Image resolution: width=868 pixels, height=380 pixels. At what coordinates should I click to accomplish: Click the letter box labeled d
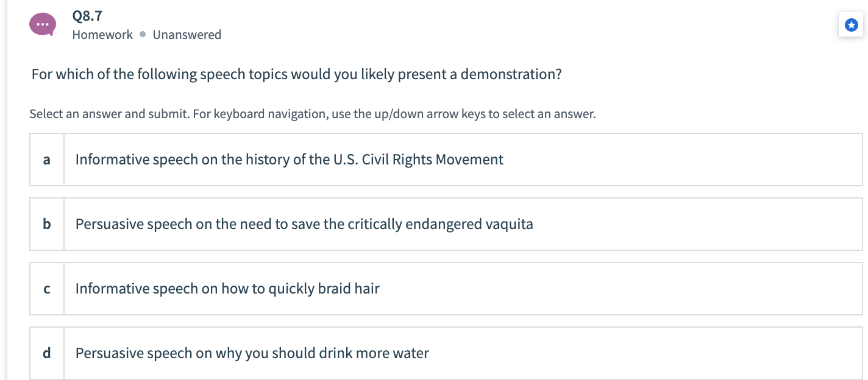pos(46,353)
